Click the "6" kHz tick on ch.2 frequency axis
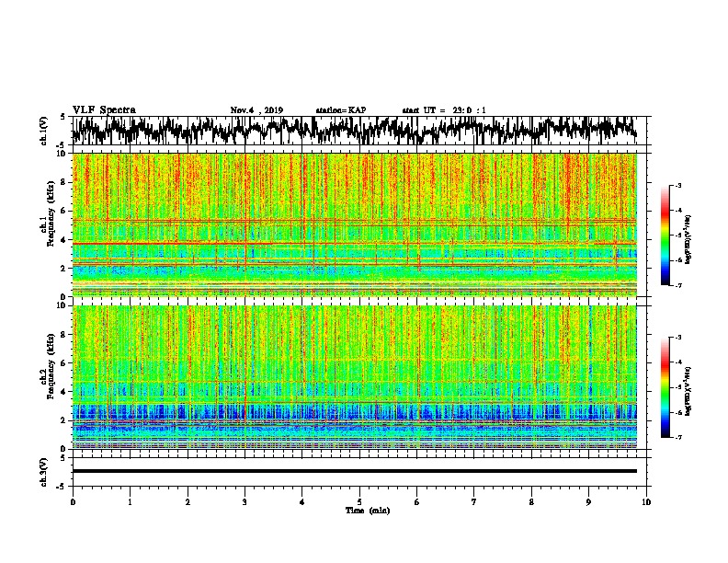Image resolution: width=728 pixels, height=563 pixels. point(63,362)
